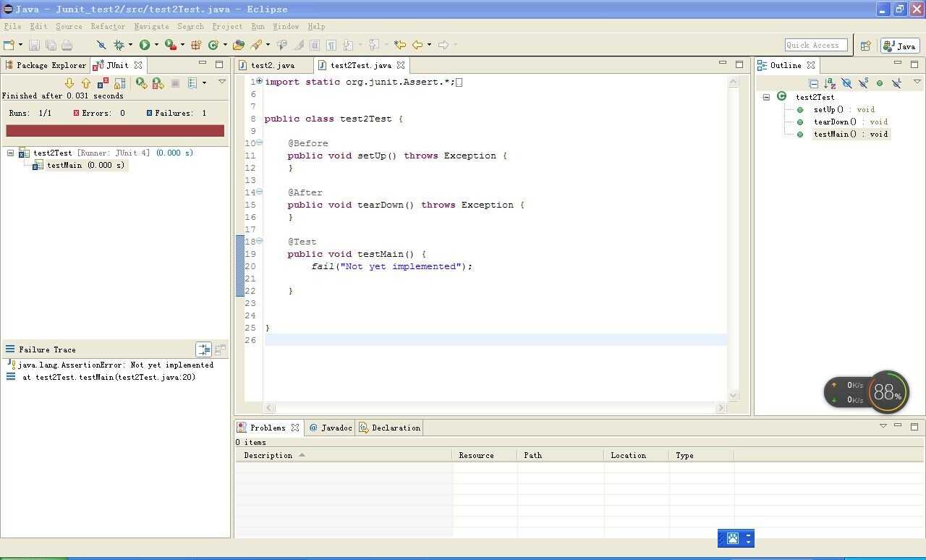
Task: Click the Open Perspective icon
Action: coord(865,46)
